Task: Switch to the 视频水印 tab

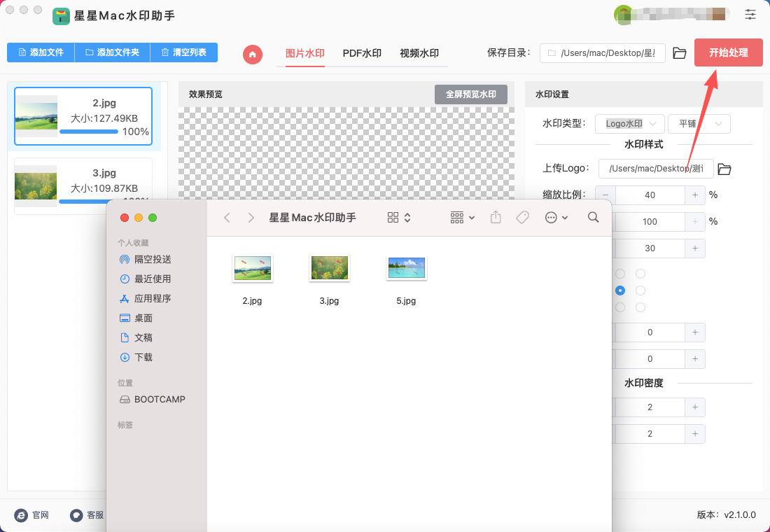Action: coord(419,53)
